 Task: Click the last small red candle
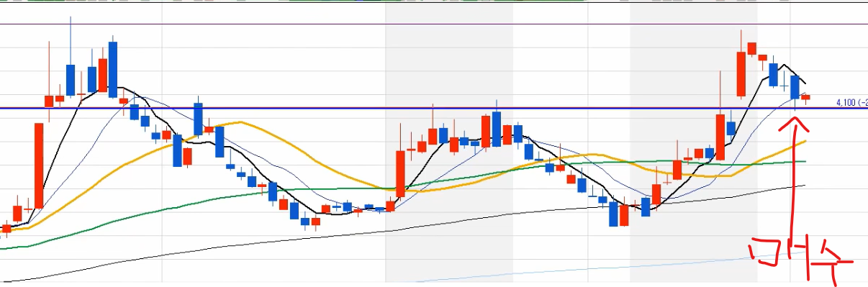click(x=806, y=97)
